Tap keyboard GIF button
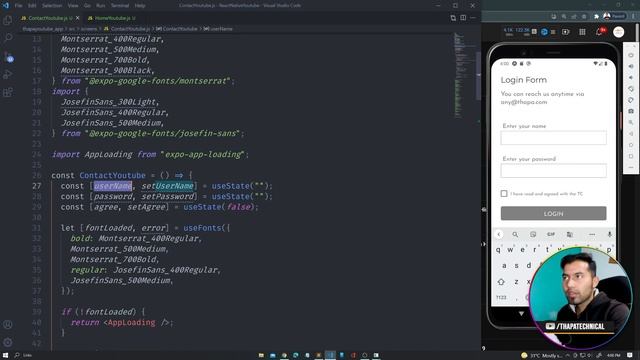 point(551,234)
